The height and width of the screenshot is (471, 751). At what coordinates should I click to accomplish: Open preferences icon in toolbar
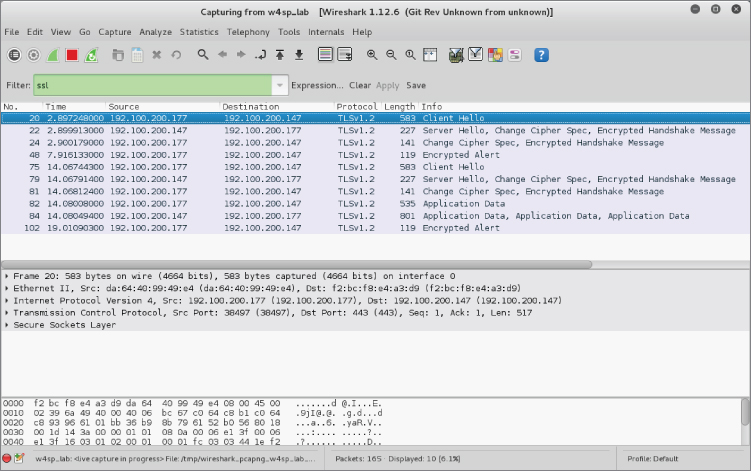pyautogui.click(x=514, y=55)
